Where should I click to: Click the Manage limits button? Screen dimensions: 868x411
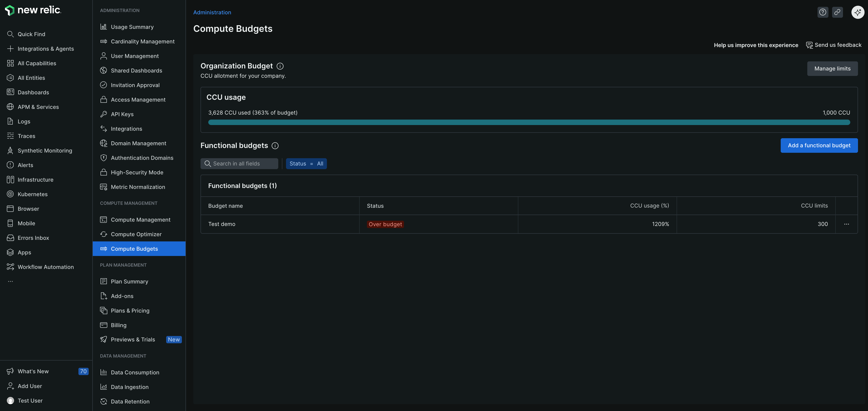coord(832,69)
